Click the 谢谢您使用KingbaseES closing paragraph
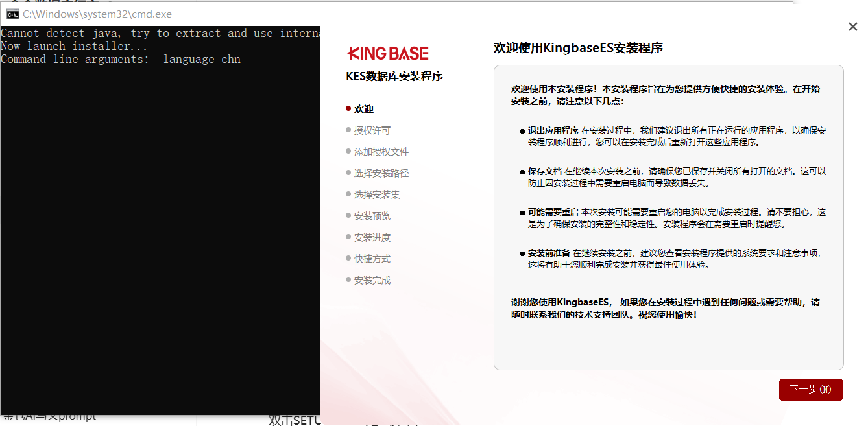This screenshot has height=426, width=868. click(666, 308)
